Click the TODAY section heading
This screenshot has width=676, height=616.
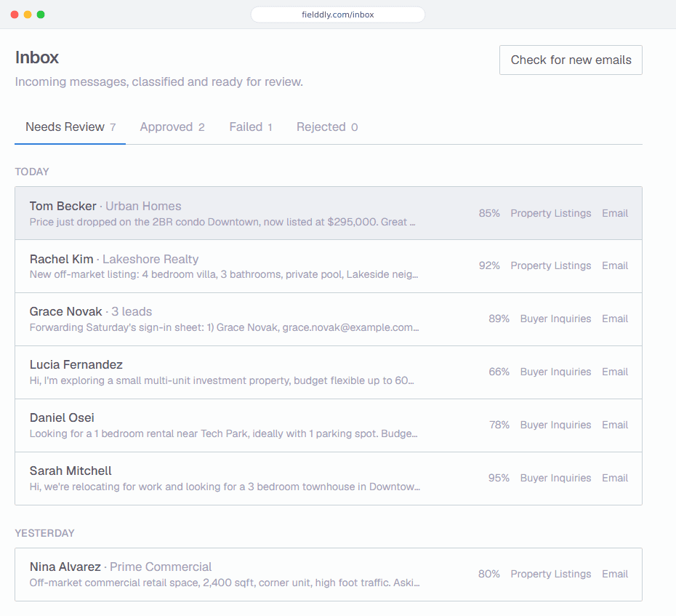(x=32, y=172)
